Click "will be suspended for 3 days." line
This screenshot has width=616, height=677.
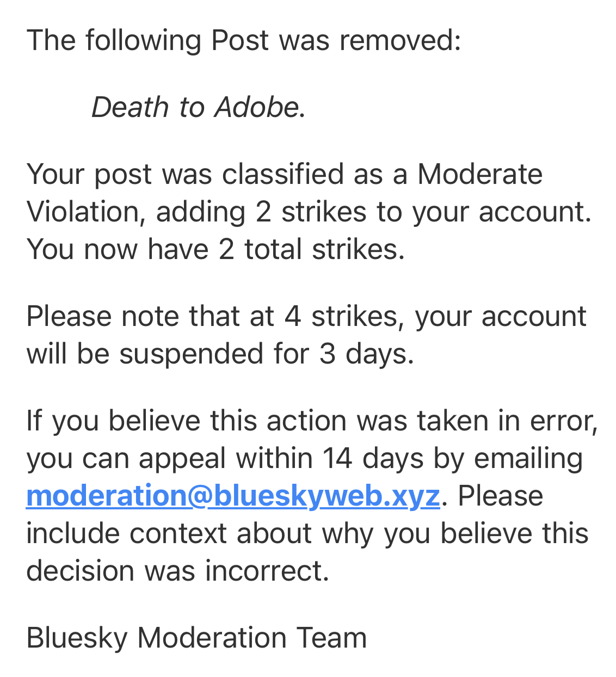220,354
